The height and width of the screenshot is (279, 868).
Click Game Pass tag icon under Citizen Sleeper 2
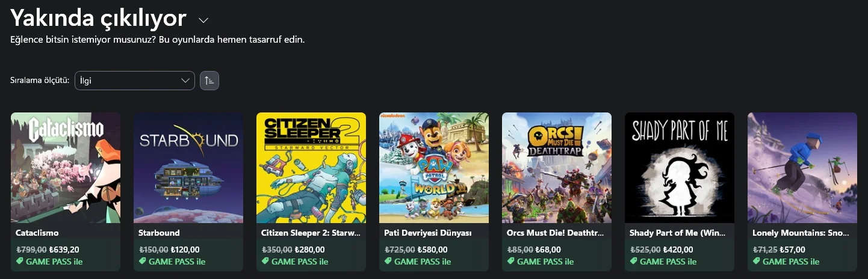[265, 262]
